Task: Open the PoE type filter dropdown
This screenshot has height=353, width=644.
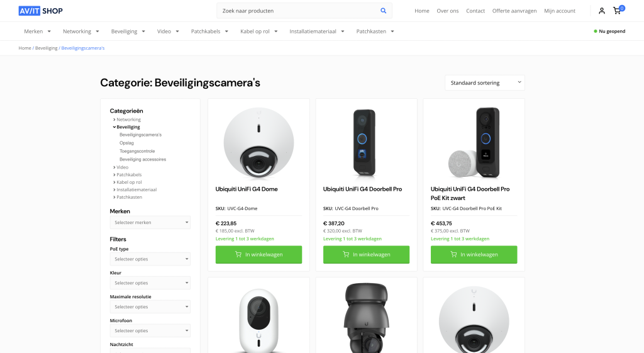Action: pyautogui.click(x=150, y=259)
